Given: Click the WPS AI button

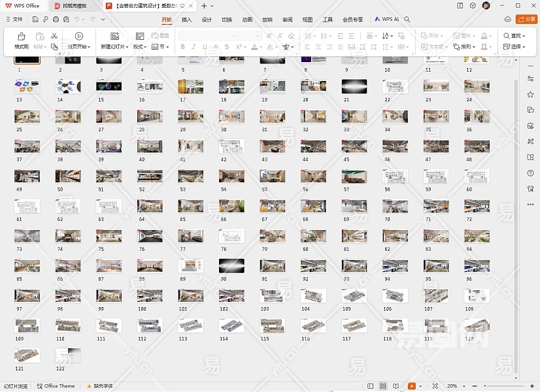Looking at the screenshot, I should (387, 20).
